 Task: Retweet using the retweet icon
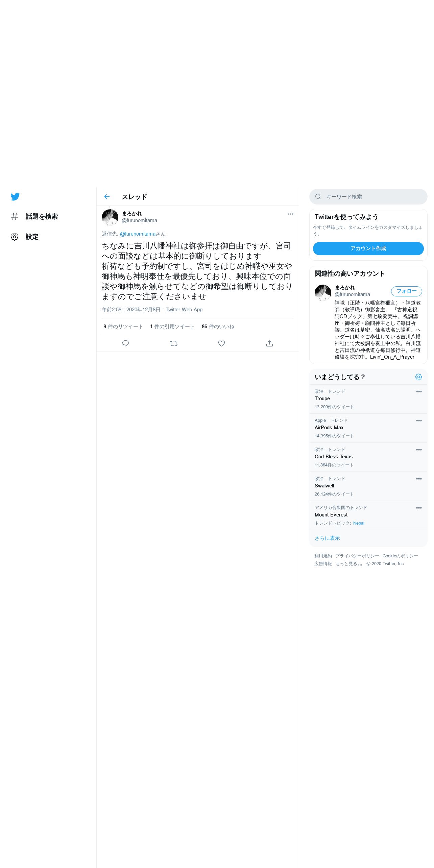coord(173,343)
